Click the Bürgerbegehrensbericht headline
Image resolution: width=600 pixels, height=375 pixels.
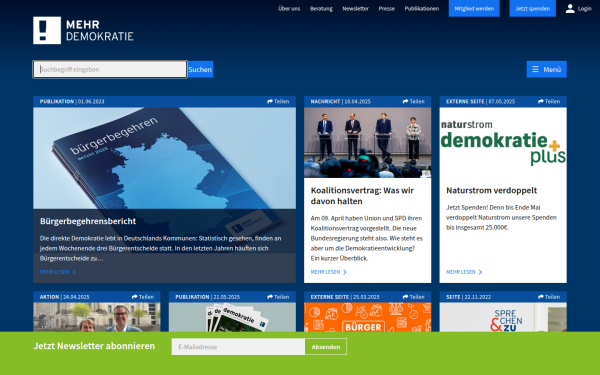click(88, 221)
